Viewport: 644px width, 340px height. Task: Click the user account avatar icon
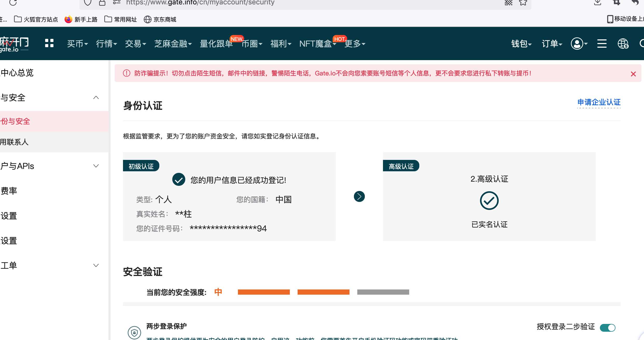tap(577, 44)
